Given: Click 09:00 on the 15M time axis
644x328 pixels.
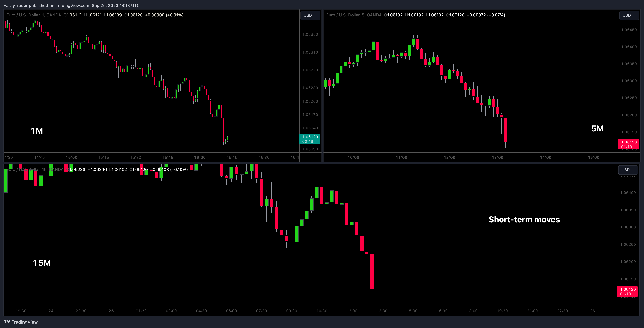Looking at the screenshot, I should coord(292,311).
